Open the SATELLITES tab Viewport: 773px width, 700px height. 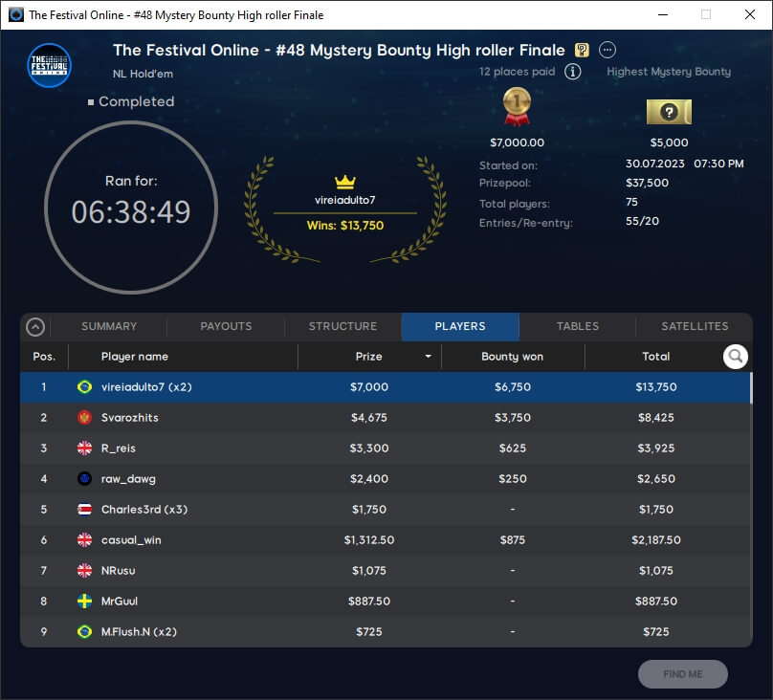[695, 326]
